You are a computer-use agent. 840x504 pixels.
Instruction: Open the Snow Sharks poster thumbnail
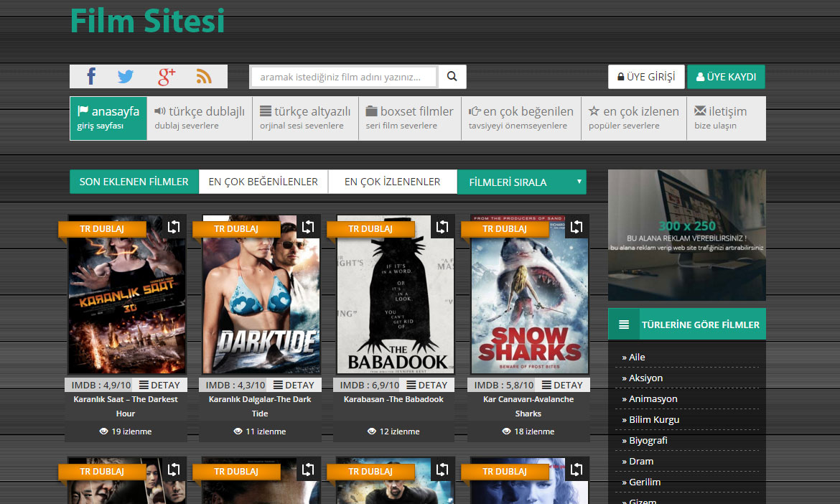[529, 294]
